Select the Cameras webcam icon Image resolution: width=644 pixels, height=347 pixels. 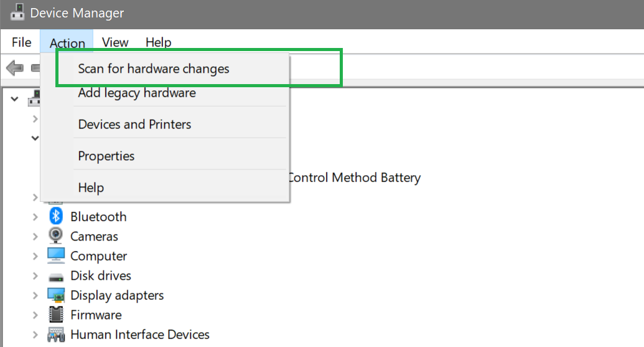coord(55,235)
